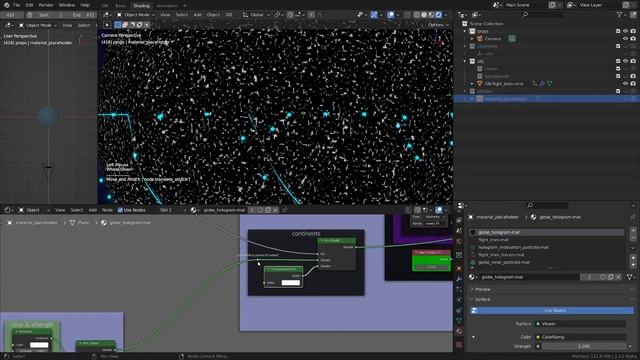Disable GN-flight_lines-rend in renders

[633, 83]
